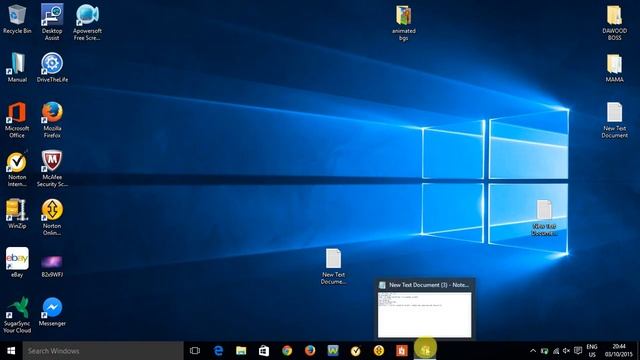Viewport: 640px width, 360px height.
Task: Open the orange Office taskbar icon
Action: (402, 351)
